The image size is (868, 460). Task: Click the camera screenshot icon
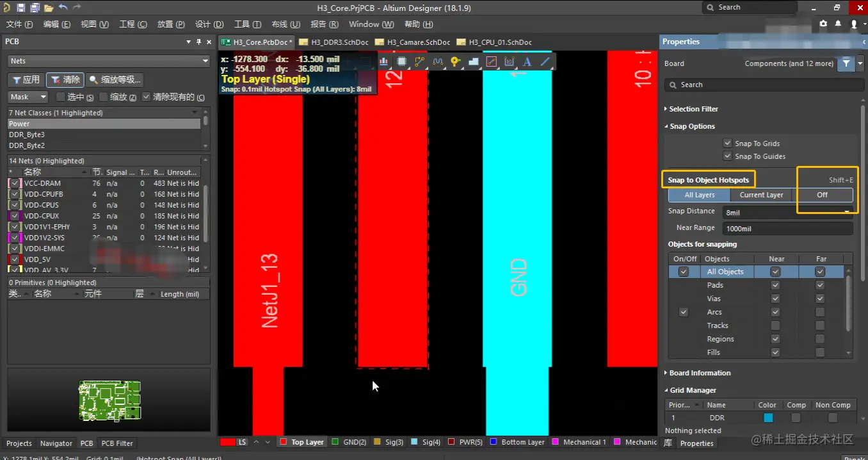click(x=823, y=24)
